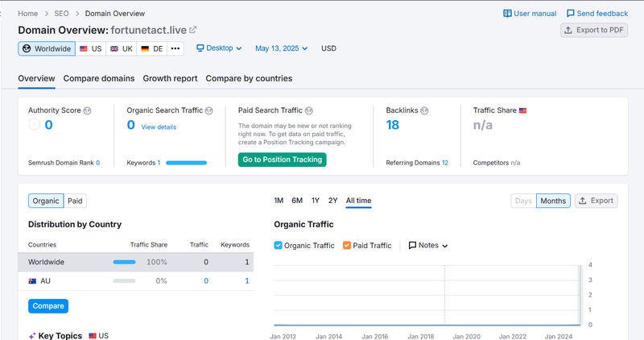This screenshot has height=340, width=644.
Task: Select the 6M time range
Action: pos(297,201)
